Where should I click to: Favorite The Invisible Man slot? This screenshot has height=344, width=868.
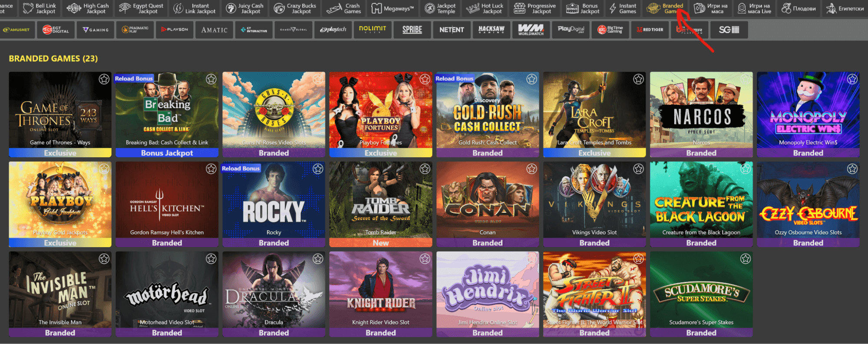tap(104, 259)
